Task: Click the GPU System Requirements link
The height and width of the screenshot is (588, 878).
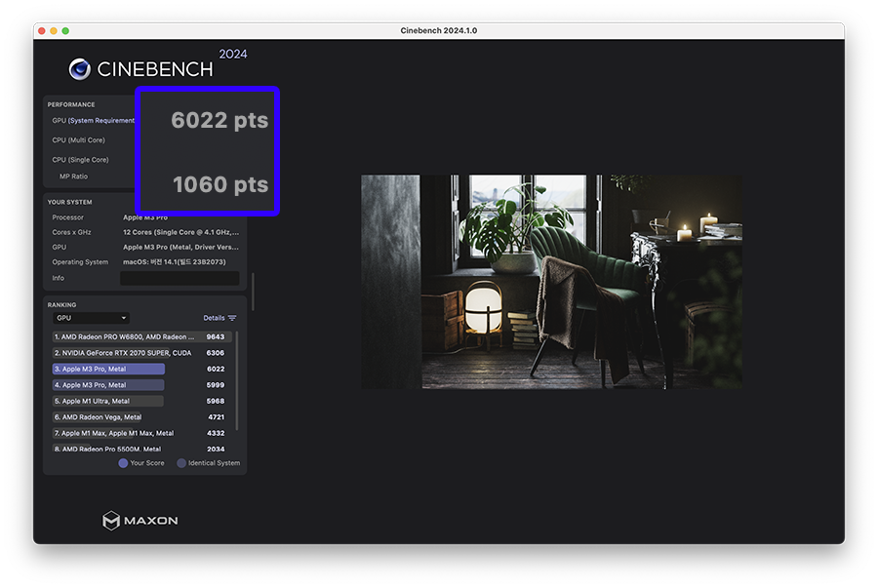Action: [x=100, y=120]
